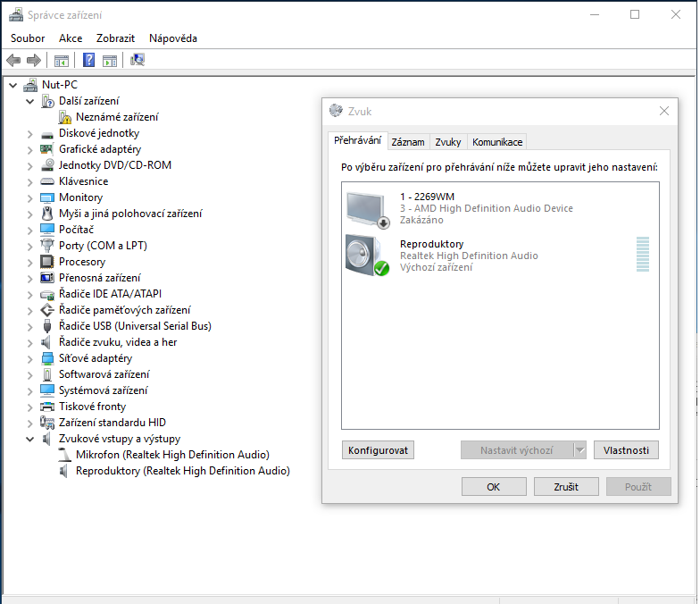Cancel with the Zrušit button
Screen dimensions: 700x604
[x=566, y=486]
